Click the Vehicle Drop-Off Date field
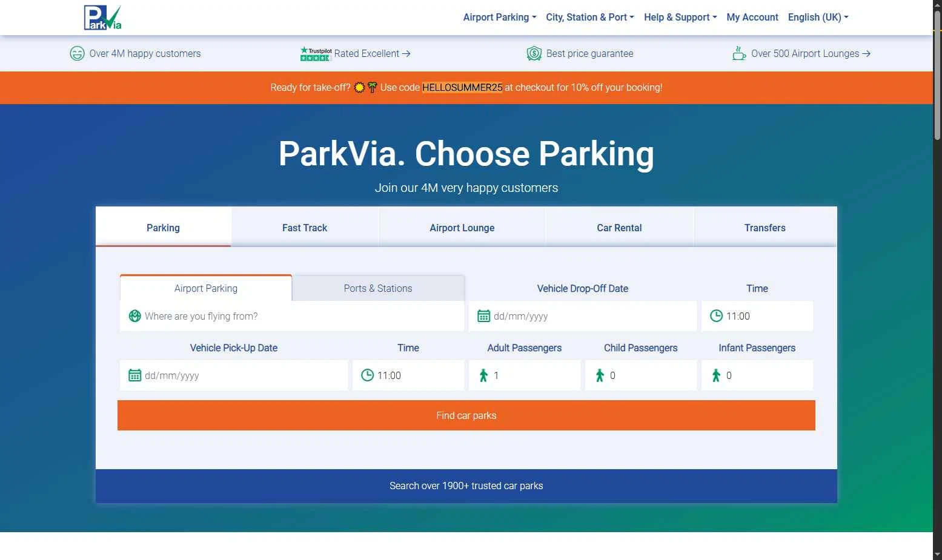Image resolution: width=942 pixels, height=560 pixels. 583,316
